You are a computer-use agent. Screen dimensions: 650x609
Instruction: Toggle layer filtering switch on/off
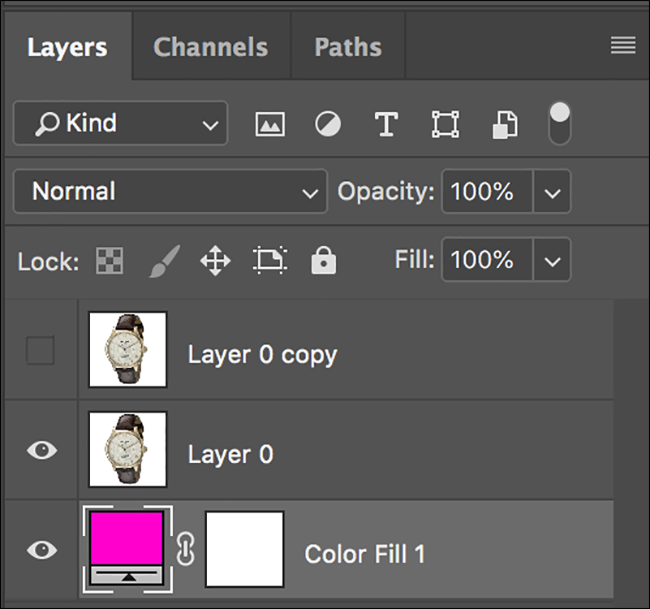click(x=559, y=122)
